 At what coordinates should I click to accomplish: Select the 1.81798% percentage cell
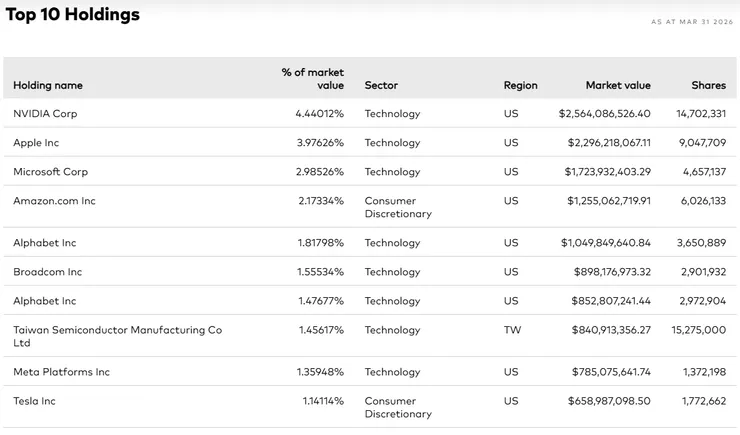320,243
